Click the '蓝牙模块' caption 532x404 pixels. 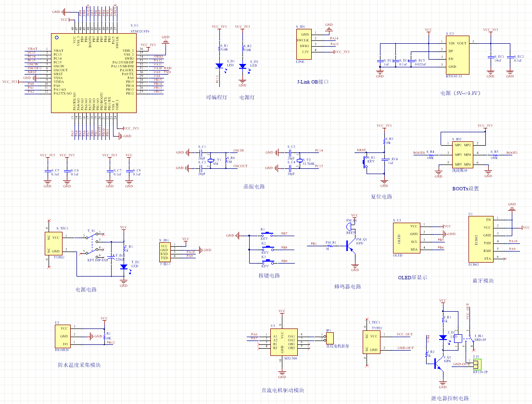(483, 281)
